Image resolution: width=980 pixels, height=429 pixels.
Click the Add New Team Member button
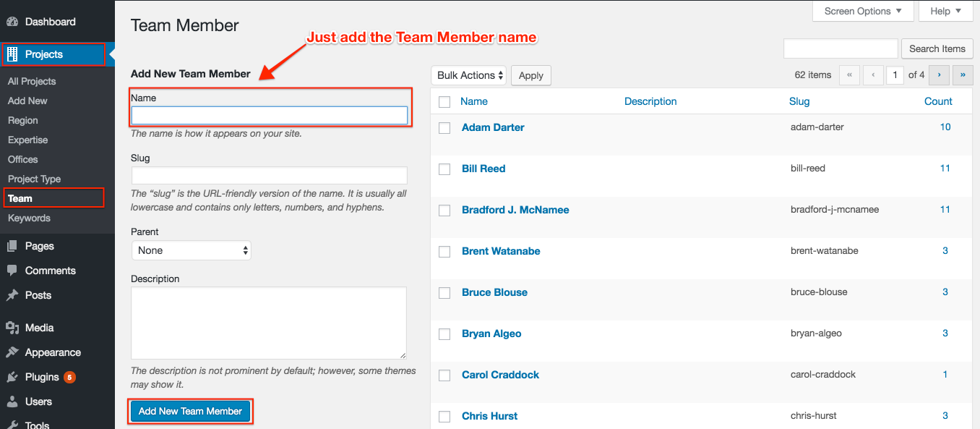tap(191, 411)
